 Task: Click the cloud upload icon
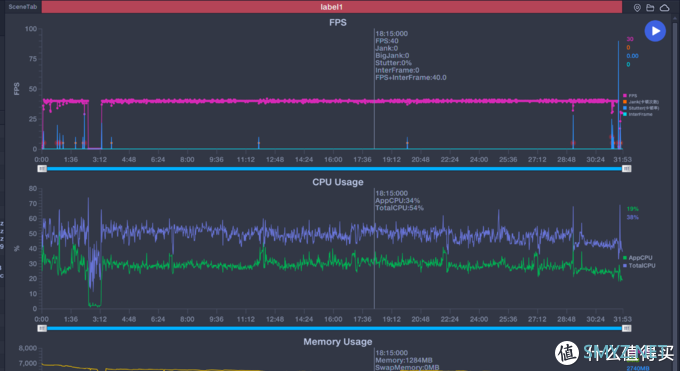click(664, 7)
